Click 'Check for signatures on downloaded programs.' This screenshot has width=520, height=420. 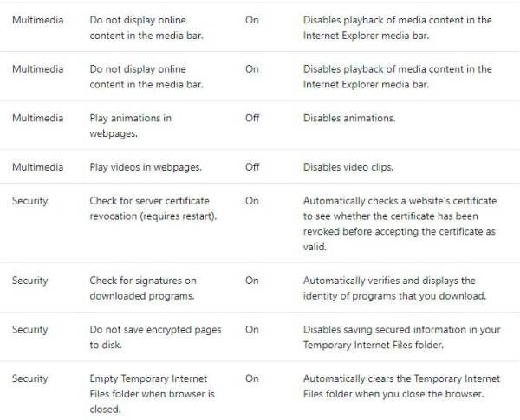point(143,288)
